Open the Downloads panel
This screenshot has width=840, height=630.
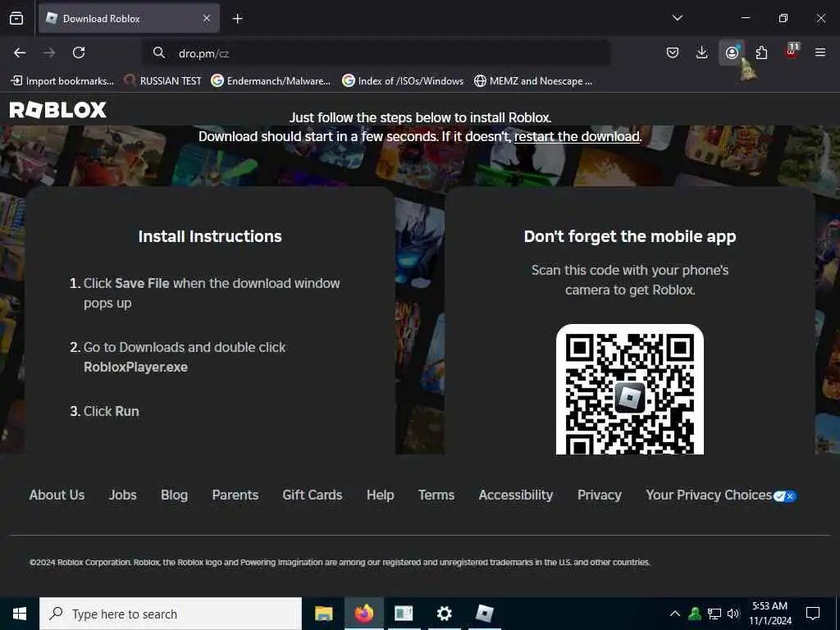(x=702, y=52)
